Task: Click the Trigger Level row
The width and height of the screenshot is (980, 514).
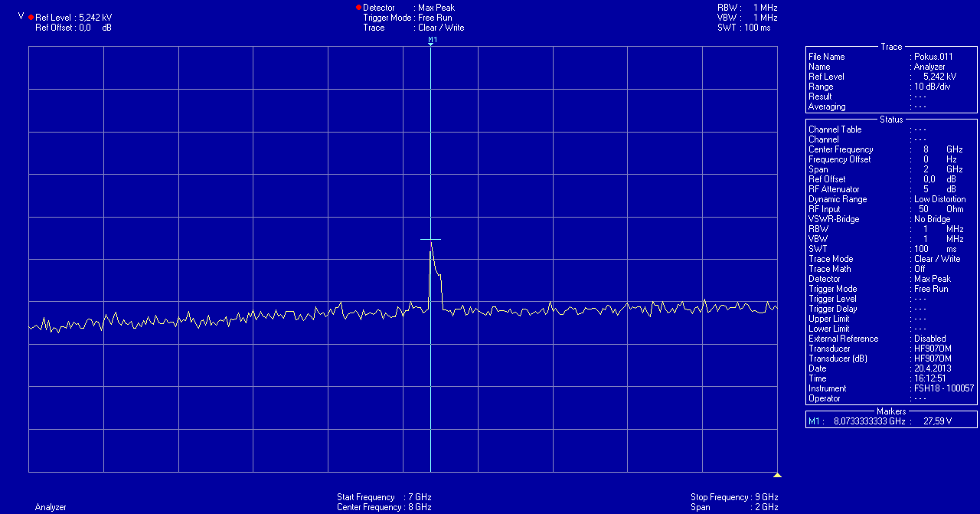Action: click(867, 299)
